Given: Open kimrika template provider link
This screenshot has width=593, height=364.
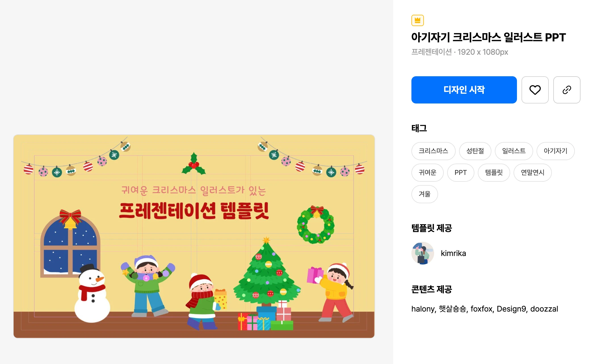Looking at the screenshot, I should pyautogui.click(x=453, y=253).
